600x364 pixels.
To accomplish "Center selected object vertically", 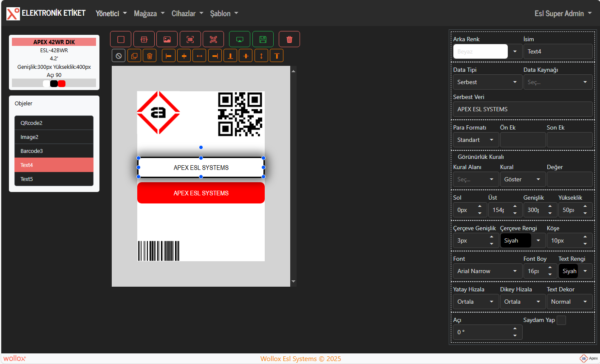I will point(246,56).
